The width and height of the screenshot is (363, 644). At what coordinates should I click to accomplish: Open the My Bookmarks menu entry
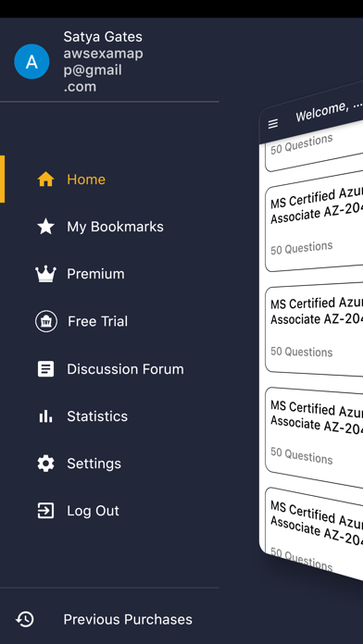point(115,227)
